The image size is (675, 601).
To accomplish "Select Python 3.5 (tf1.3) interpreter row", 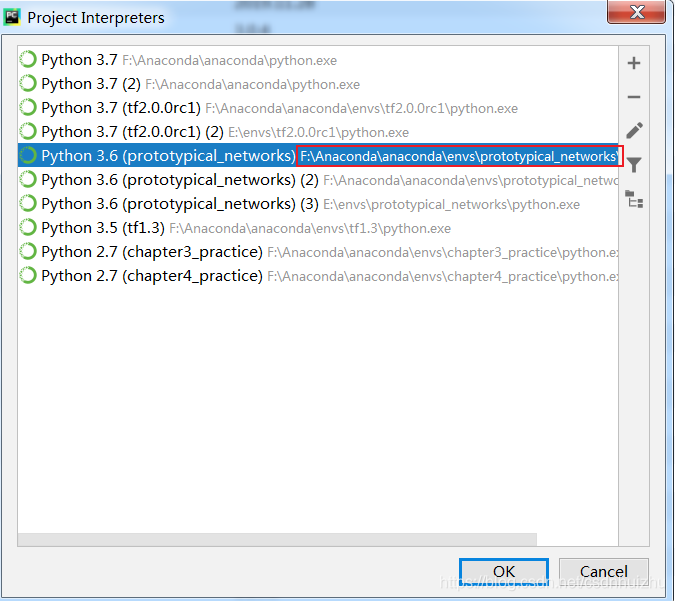I will pyautogui.click(x=318, y=228).
